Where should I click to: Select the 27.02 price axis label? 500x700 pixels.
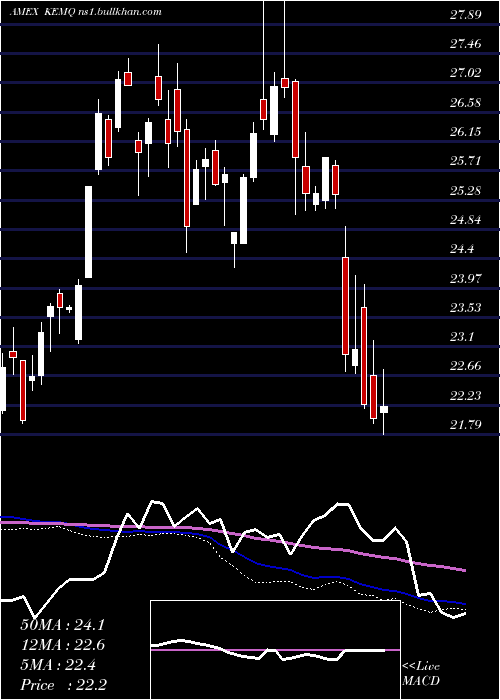pyautogui.click(x=466, y=73)
